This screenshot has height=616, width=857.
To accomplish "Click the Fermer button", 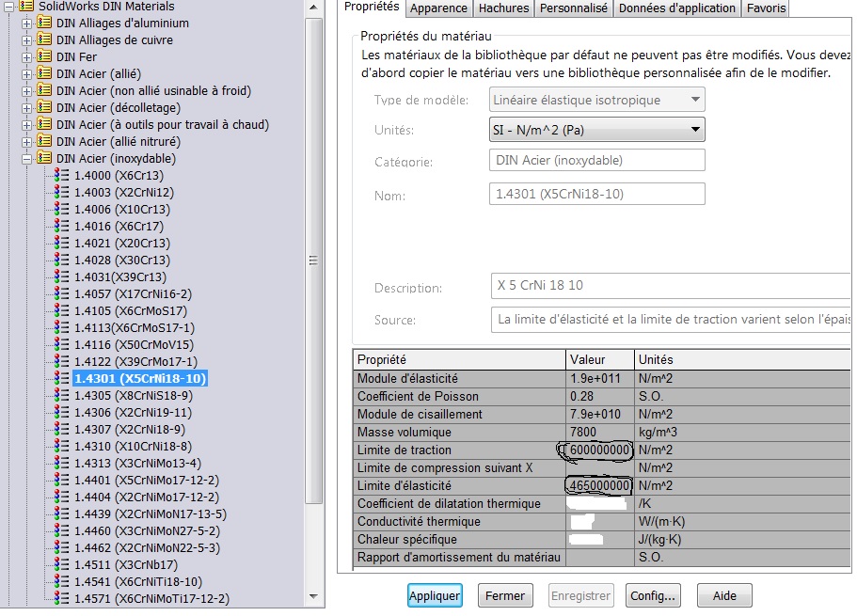I will click(x=505, y=595).
